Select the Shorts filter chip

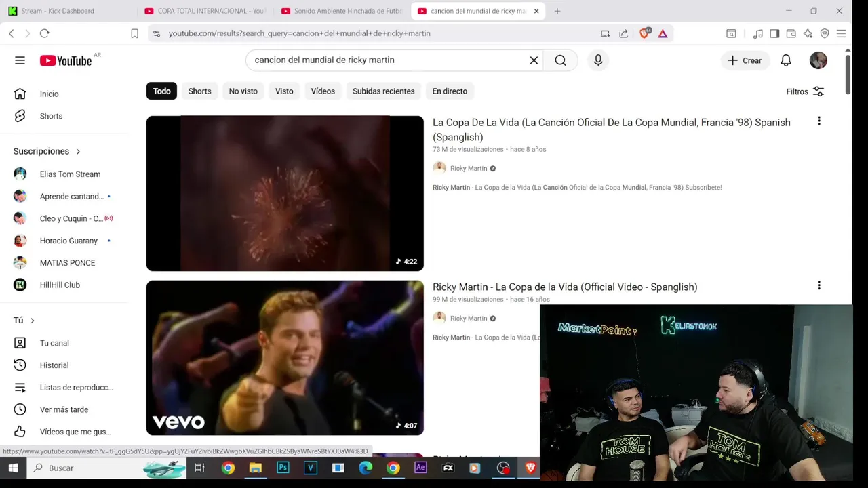pyautogui.click(x=199, y=91)
